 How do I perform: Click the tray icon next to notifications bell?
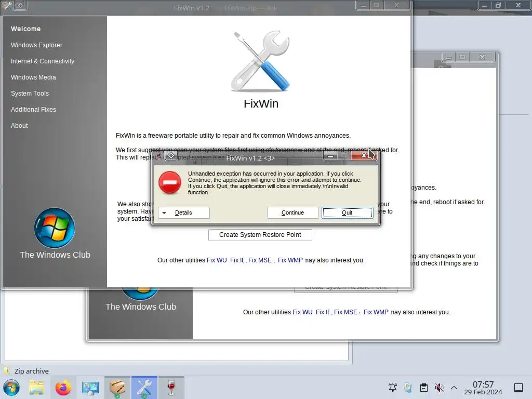(x=408, y=388)
